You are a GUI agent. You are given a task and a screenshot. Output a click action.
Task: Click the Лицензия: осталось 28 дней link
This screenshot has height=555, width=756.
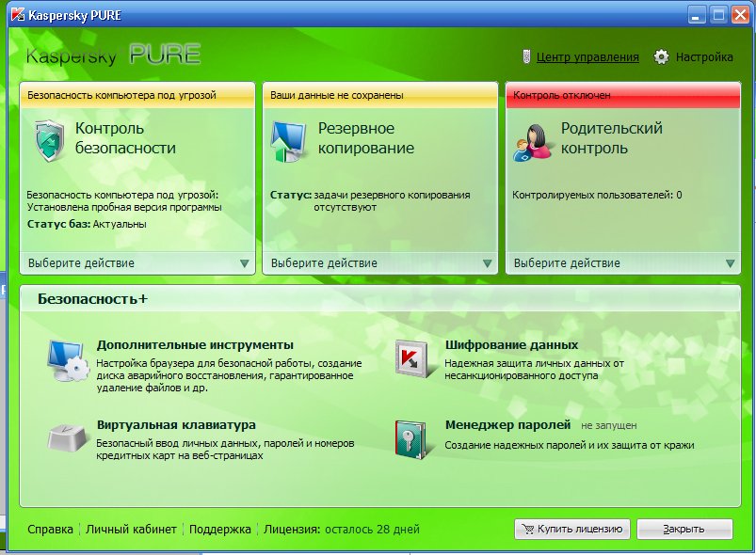[342, 529]
